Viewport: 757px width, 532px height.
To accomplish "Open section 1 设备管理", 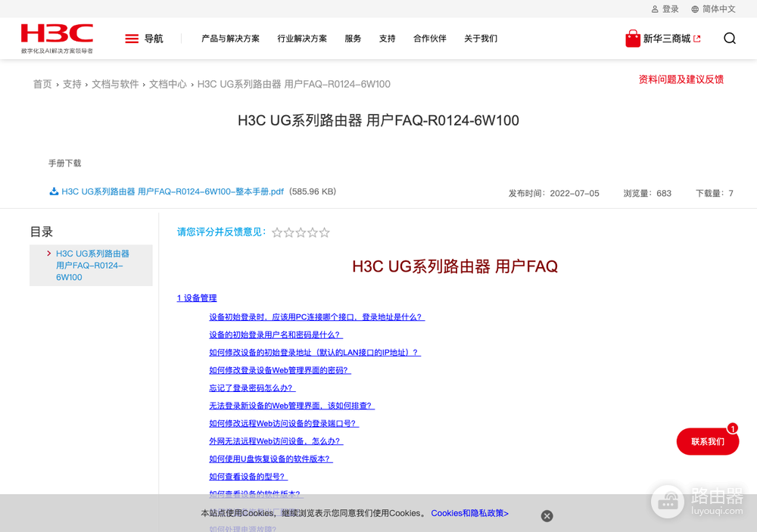I will coord(197,298).
